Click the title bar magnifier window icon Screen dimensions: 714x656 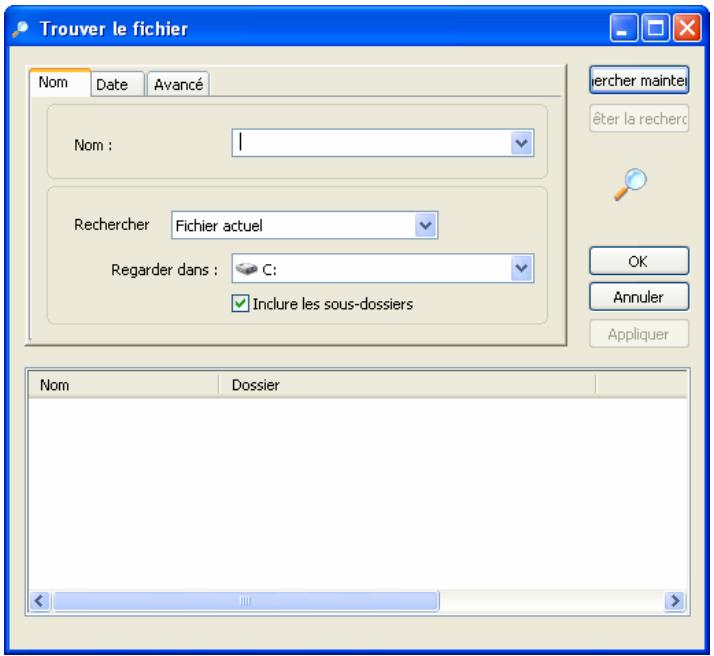tap(20, 29)
